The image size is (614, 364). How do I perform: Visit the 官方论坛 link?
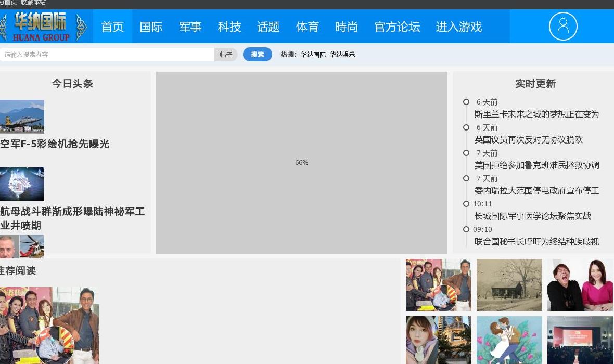click(x=397, y=27)
